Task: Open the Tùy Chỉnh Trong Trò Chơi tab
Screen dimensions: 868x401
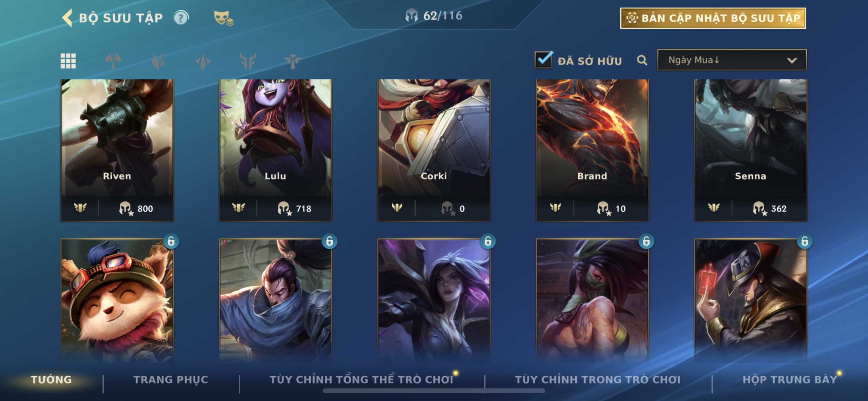Action: coord(598,379)
